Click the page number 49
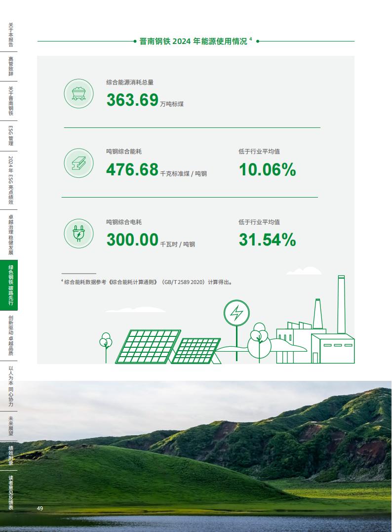This screenshot has width=392, height=532. point(40,508)
